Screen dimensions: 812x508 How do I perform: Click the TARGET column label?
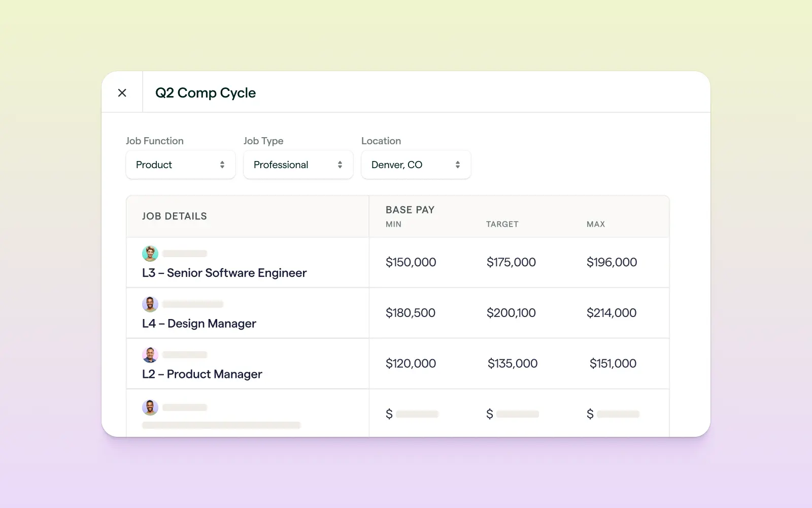pyautogui.click(x=502, y=224)
